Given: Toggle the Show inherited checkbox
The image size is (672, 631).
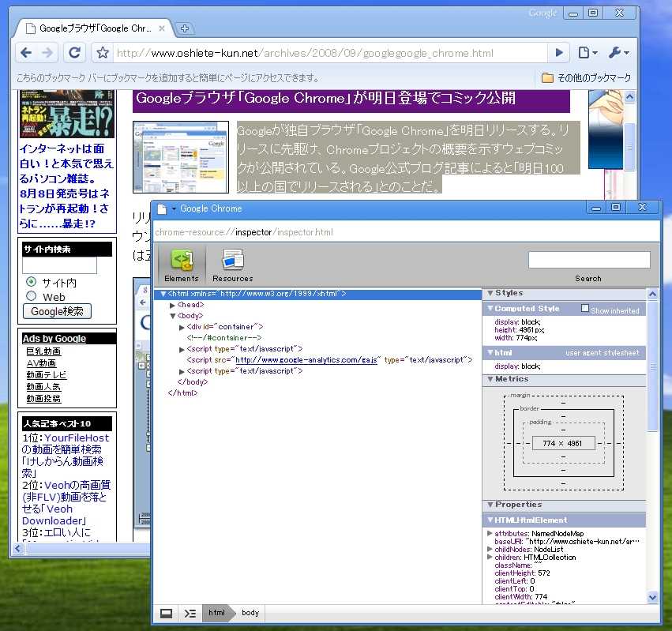Looking at the screenshot, I should tap(585, 308).
